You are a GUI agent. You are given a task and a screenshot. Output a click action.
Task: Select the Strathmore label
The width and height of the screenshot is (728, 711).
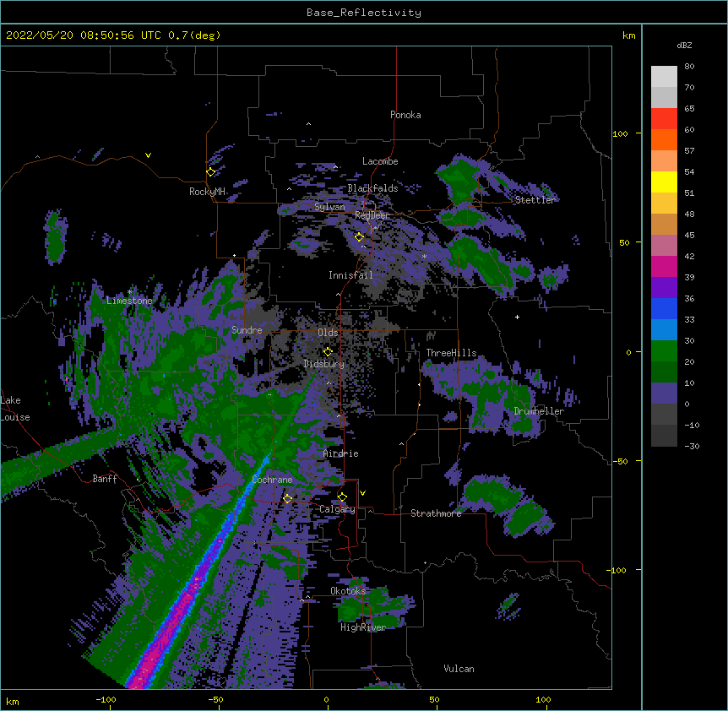pos(436,513)
